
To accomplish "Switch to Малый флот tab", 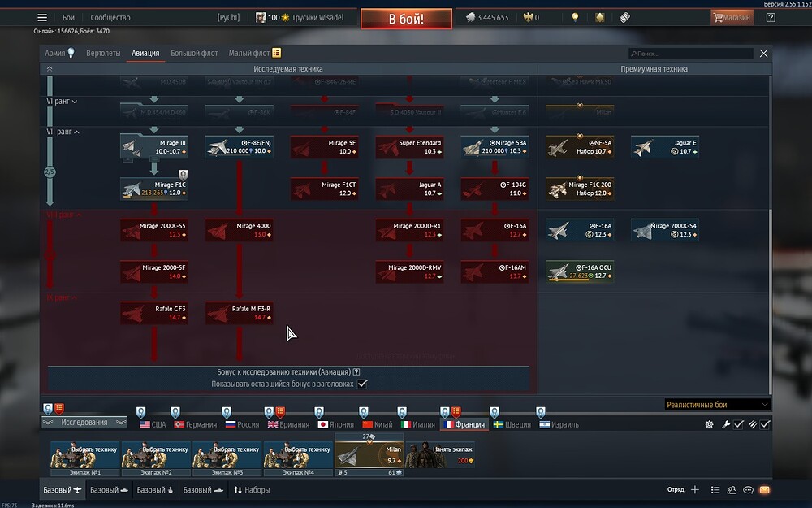I will click(249, 53).
